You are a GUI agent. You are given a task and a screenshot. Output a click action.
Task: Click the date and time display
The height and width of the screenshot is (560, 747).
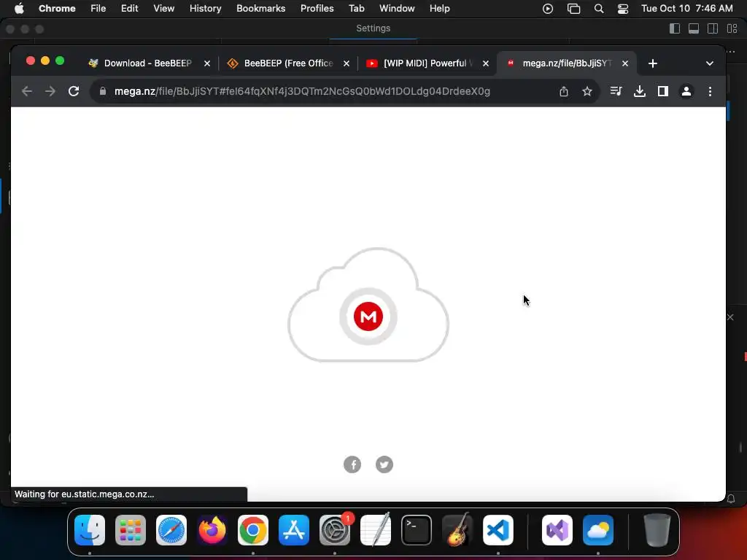(686, 9)
